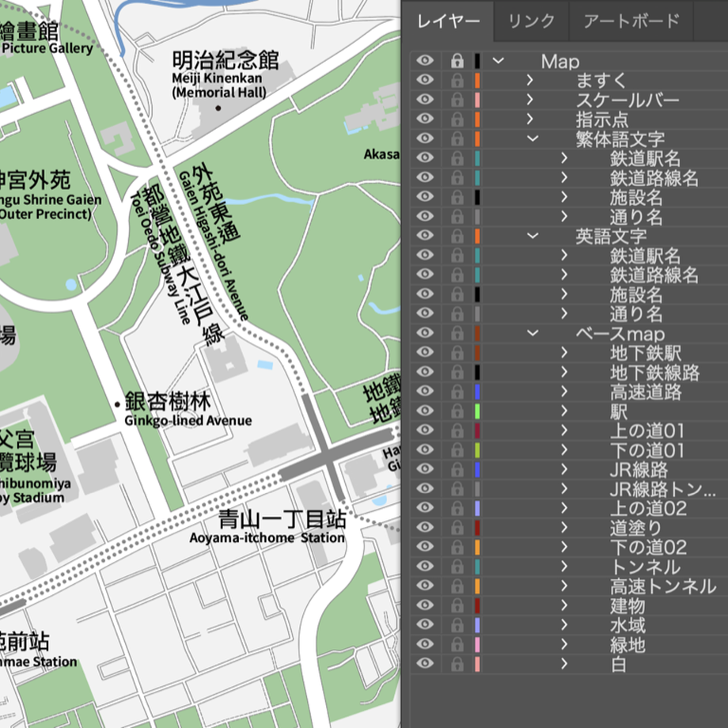The height and width of the screenshot is (728, 728).
Task: Click the lock icon on the ベースmap layer
Action: 457,333
